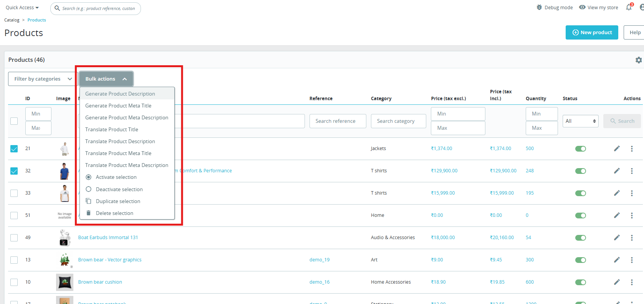Pick Generate Product Meta Title option
Image resolution: width=644 pixels, height=304 pixels.
point(127,106)
